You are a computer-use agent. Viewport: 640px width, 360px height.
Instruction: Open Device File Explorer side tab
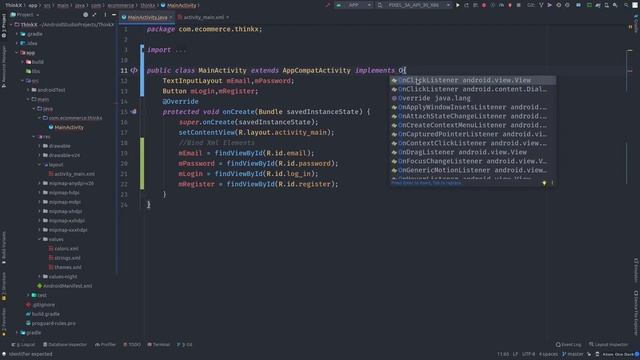pyautogui.click(x=636, y=313)
